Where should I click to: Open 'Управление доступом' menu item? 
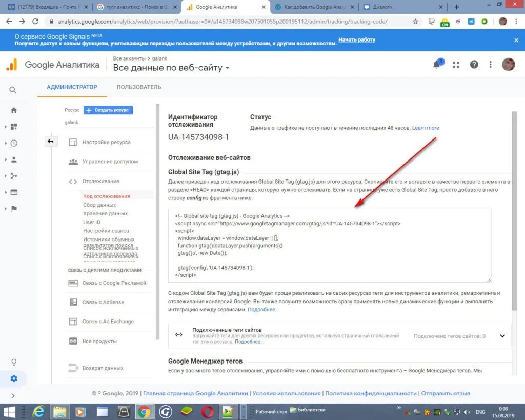pyautogui.click(x=109, y=162)
